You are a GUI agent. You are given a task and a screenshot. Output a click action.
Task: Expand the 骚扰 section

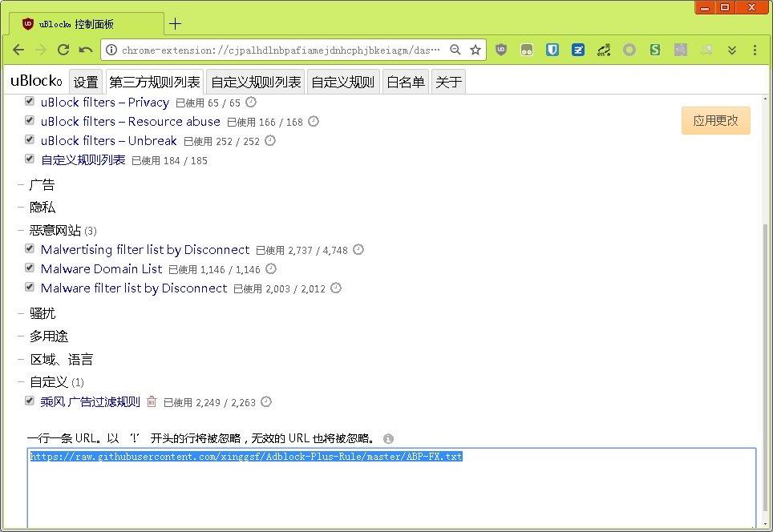[x=42, y=313]
